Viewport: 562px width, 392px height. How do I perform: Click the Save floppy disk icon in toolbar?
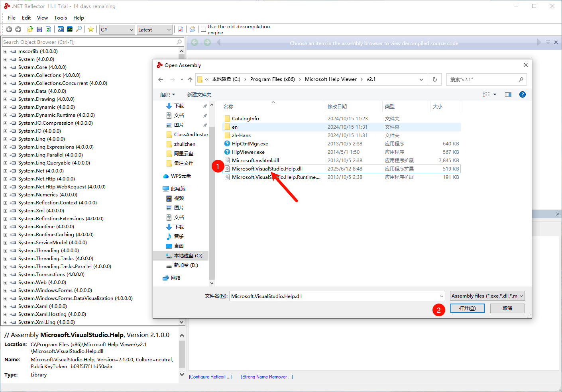coord(39,29)
